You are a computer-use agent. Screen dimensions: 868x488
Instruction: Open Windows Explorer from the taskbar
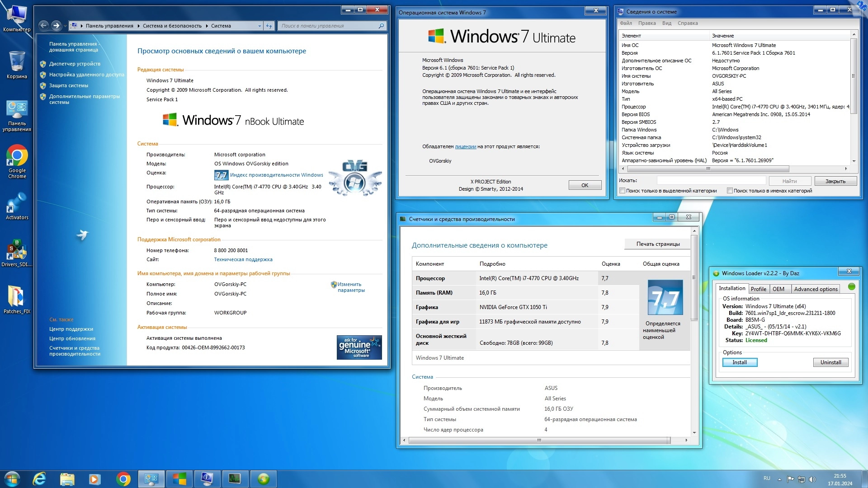pyautogui.click(x=67, y=479)
